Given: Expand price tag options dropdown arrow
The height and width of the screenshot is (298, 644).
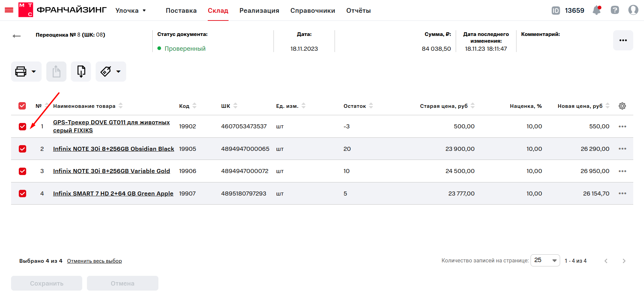Looking at the screenshot, I should pyautogui.click(x=118, y=72).
